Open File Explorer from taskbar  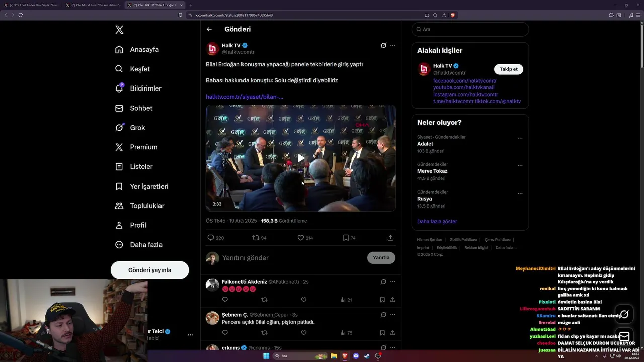334,356
